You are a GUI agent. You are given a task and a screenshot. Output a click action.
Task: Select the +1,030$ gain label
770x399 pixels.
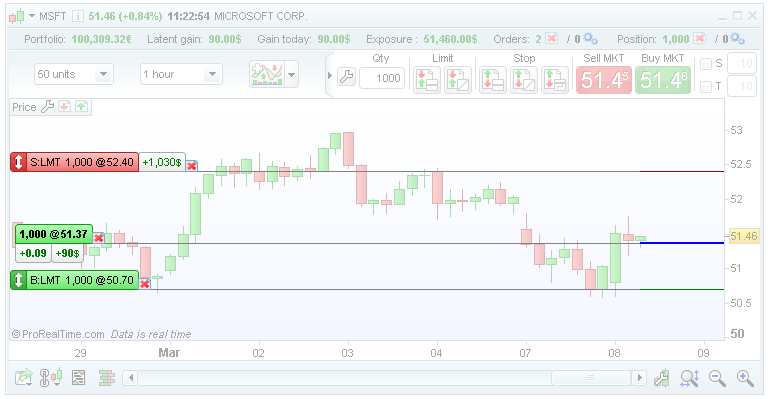point(162,162)
